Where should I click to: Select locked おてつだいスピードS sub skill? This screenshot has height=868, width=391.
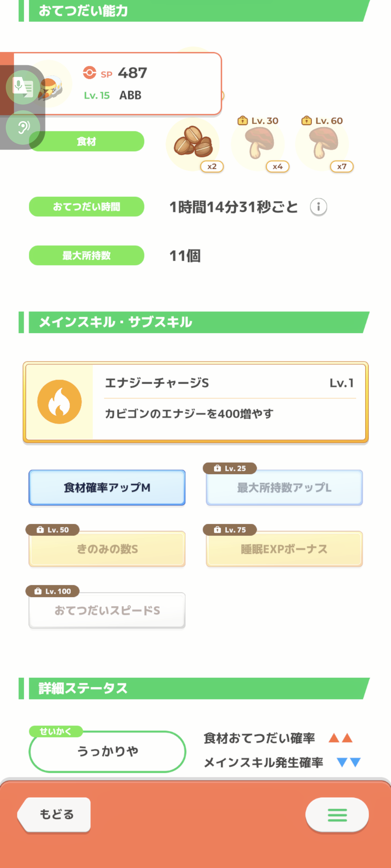click(x=107, y=610)
